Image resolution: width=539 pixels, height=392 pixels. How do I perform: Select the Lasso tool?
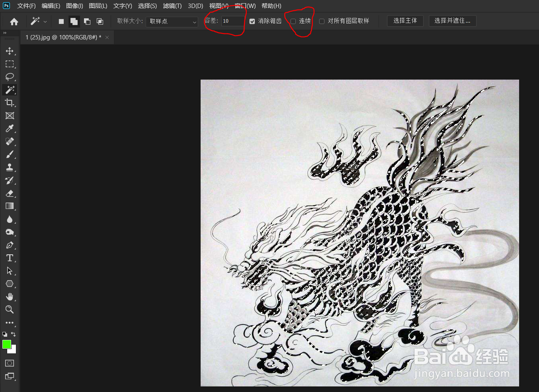click(10, 77)
